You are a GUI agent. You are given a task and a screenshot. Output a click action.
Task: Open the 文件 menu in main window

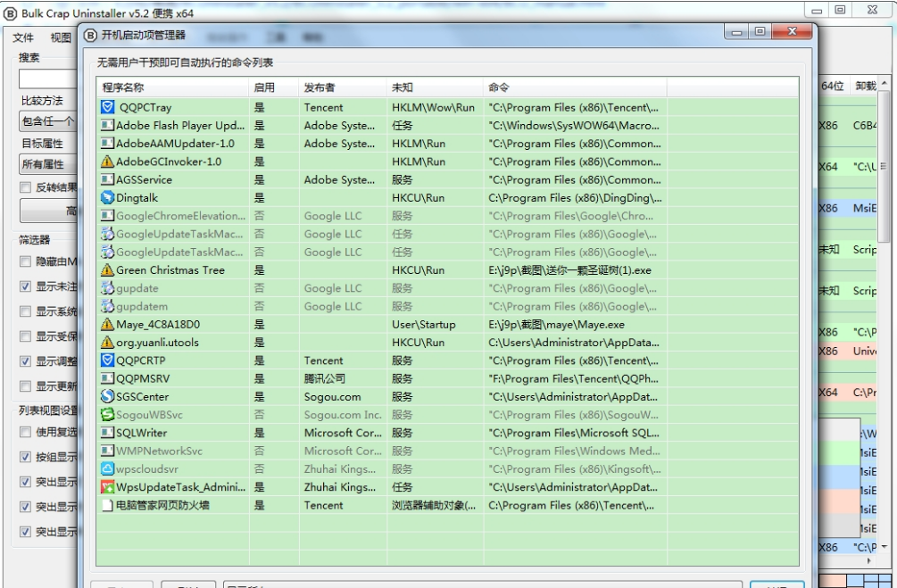[x=23, y=37]
